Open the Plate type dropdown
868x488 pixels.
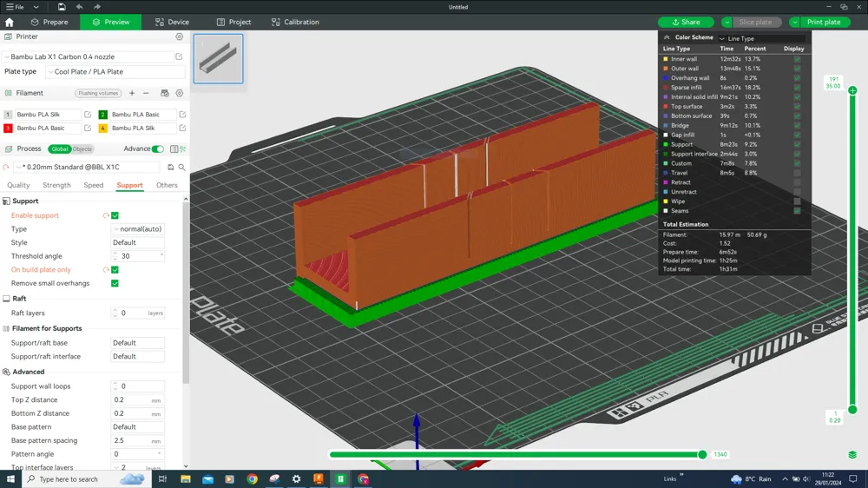click(x=115, y=72)
